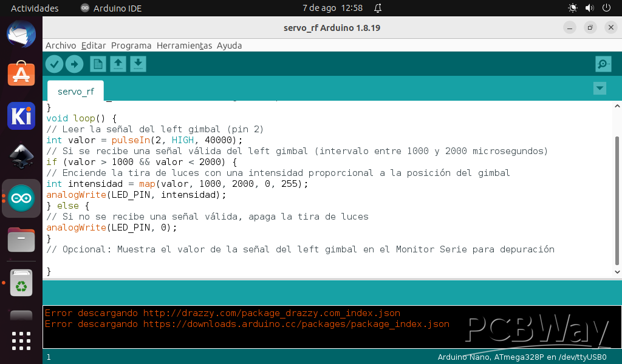Viewport: 622px width, 364px height.
Task: Expand the Activities overview
Action: point(34,8)
